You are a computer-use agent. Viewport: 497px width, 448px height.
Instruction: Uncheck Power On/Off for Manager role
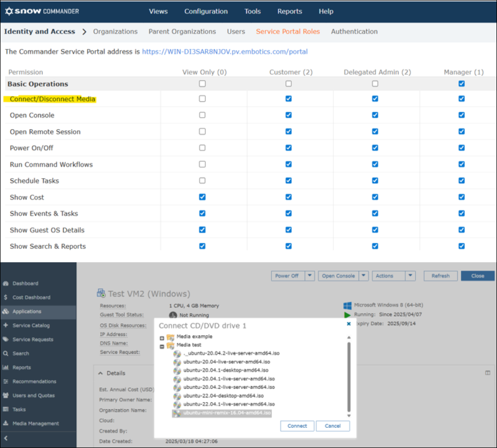[x=461, y=148]
